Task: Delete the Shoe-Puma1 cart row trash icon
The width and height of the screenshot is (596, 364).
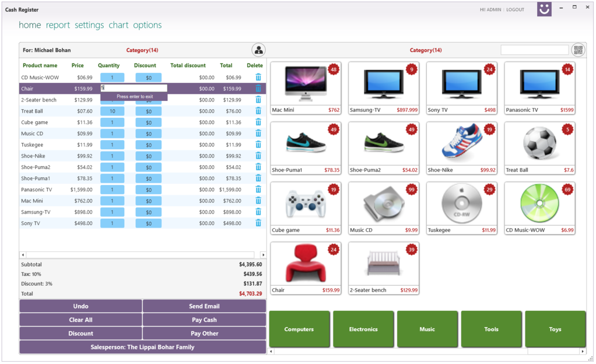Action: [x=258, y=178]
